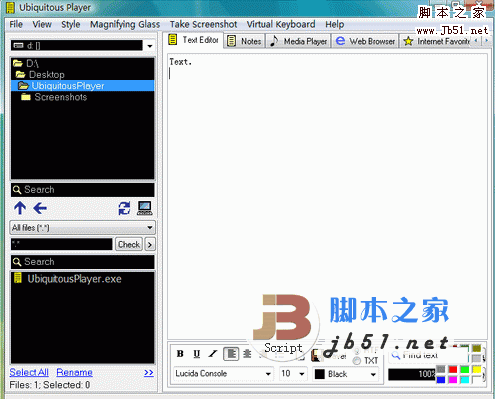This screenshot has height=399, width=495.
Task: Click the UbiquitousPlayer.exe file icon
Action: click(x=18, y=278)
